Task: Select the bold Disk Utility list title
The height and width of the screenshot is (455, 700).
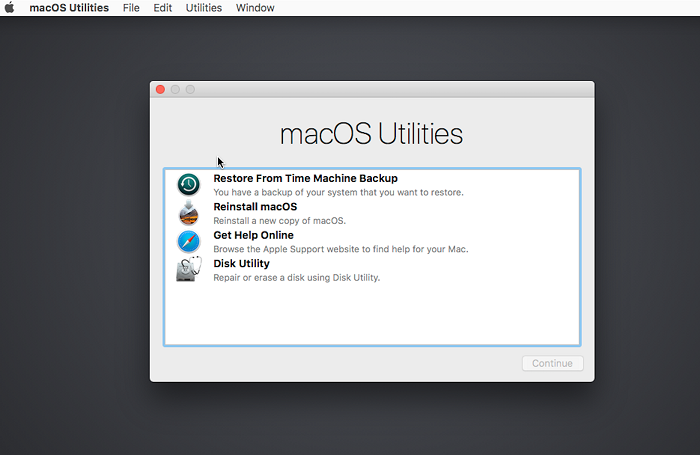Action: pyautogui.click(x=241, y=264)
